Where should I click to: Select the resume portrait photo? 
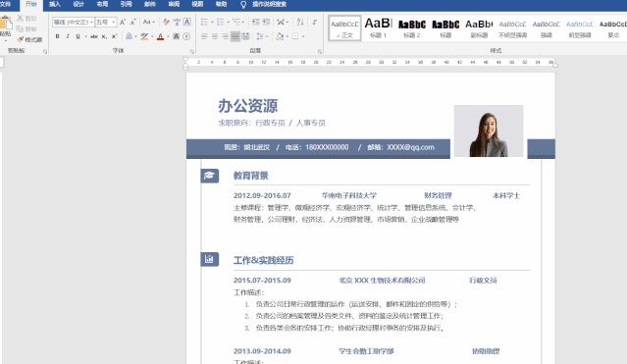point(489,131)
